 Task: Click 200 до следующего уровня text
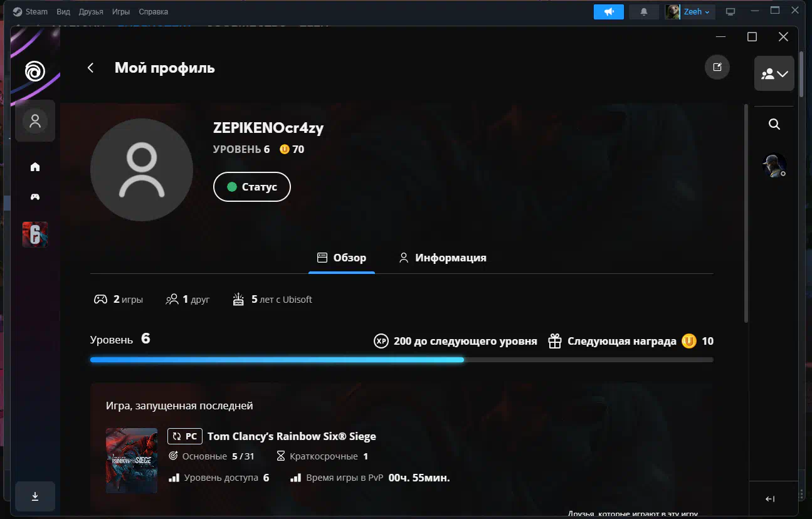click(x=465, y=342)
